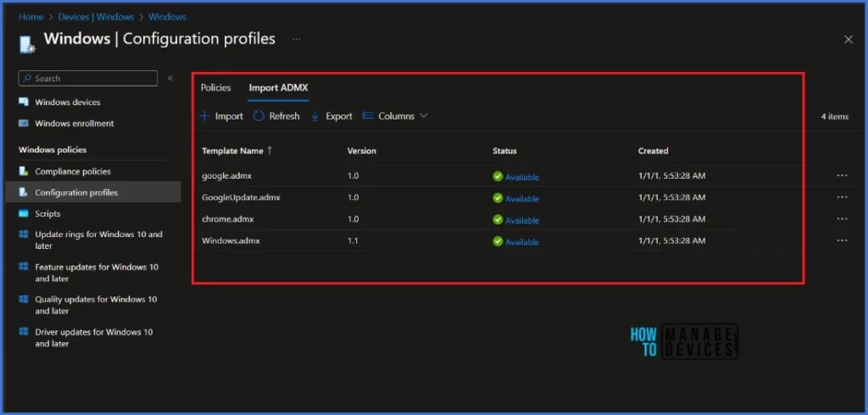
Task: Click the Created column header
Action: tap(654, 151)
